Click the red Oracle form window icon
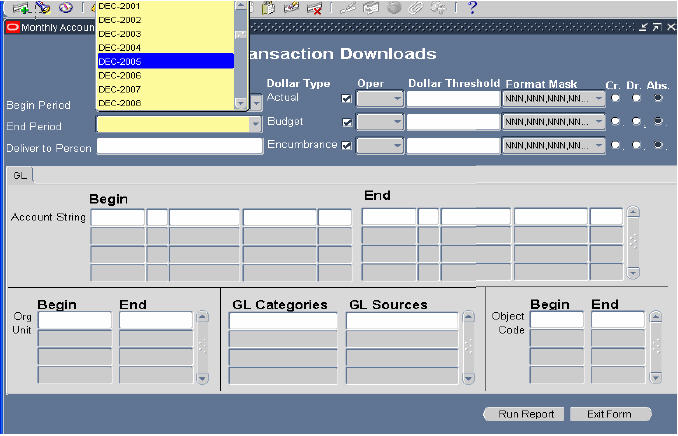 pyautogui.click(x=12, y=27)
